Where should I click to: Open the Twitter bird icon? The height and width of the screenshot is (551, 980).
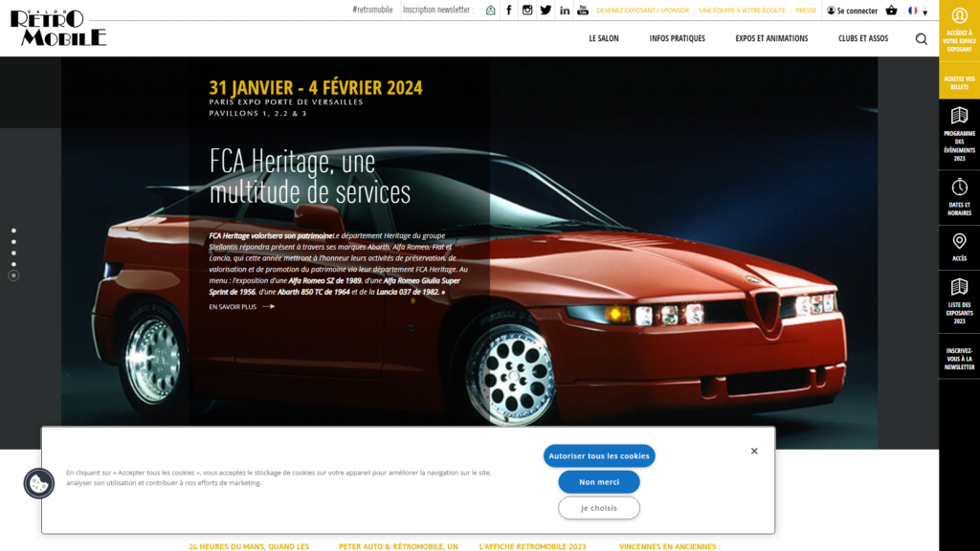[x=546, y=10]
